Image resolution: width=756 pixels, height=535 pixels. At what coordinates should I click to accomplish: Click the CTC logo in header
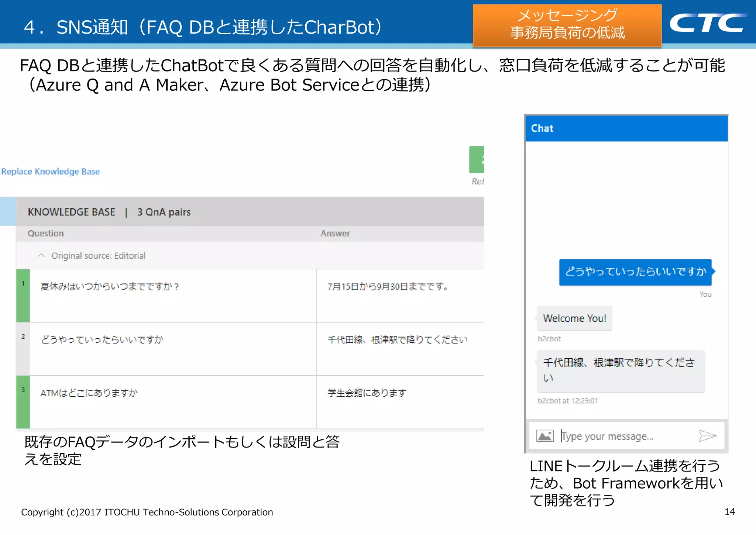(x=708, y=23)
